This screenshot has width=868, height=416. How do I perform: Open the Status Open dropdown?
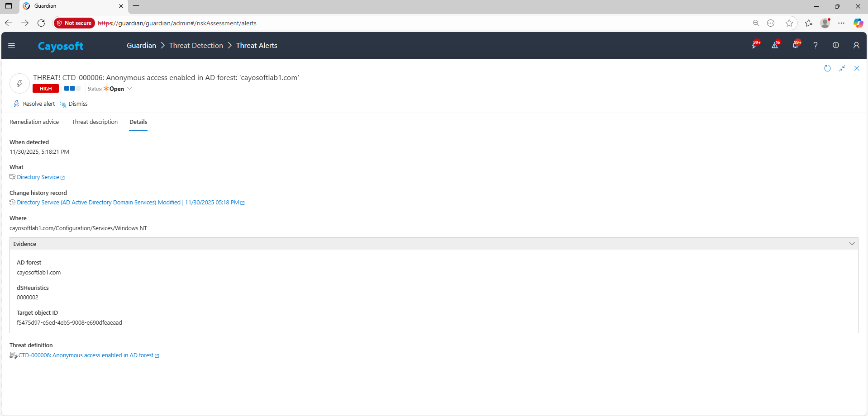[x=118, y=89]
